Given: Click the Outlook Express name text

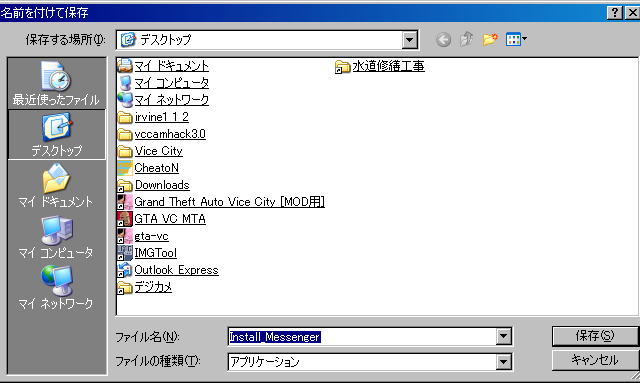Looking at the screenshot, I should (176, 270).
